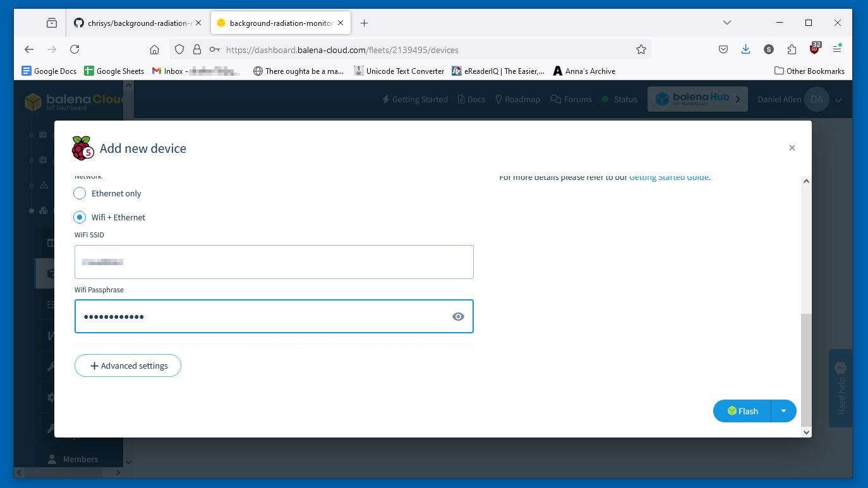Close the background-radiation-monitor tab
The image size is (868, 488).
(341, 23)
